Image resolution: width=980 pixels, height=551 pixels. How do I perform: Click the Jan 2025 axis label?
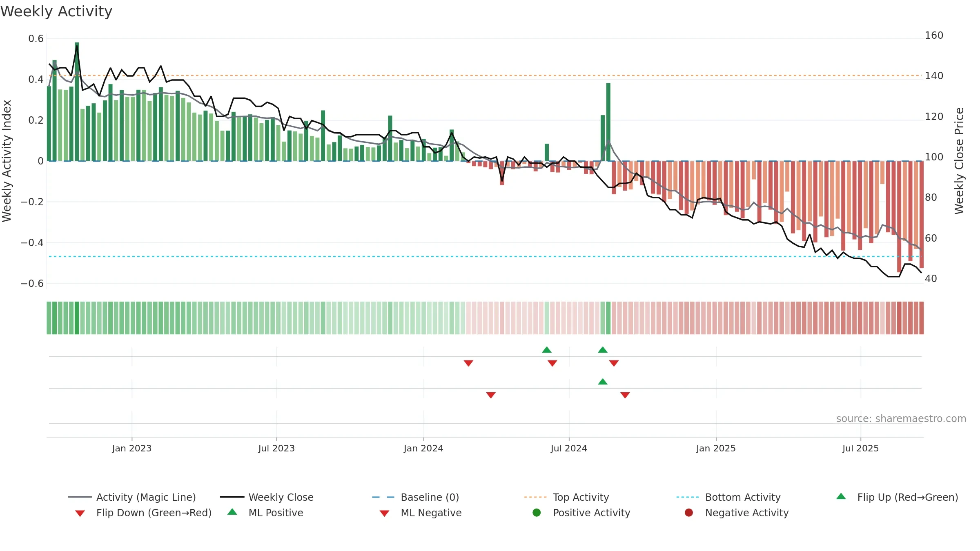(716, 448)
